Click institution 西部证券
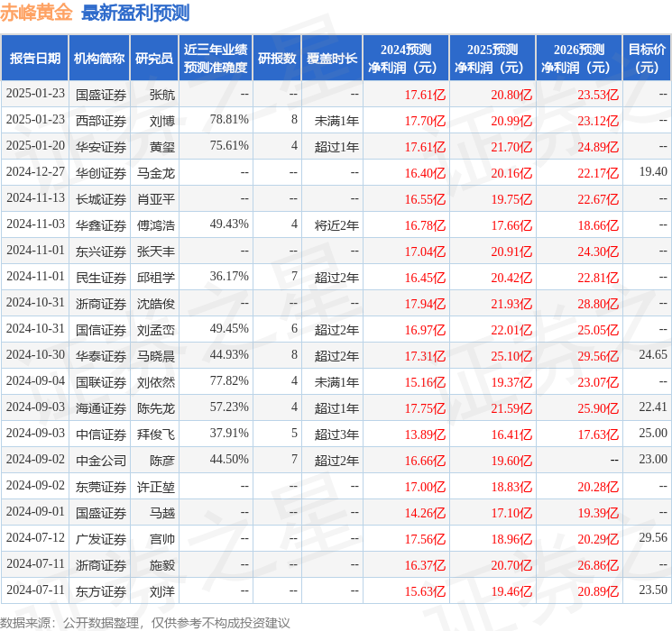The width and height of the screenshot is (672, 631). pyautogui.click(x=101, y=121)
